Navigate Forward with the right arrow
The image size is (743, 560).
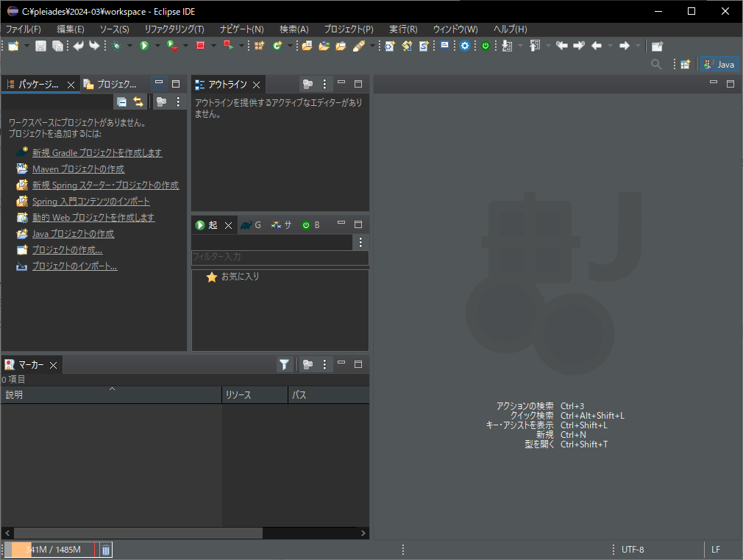pos(625,46)
